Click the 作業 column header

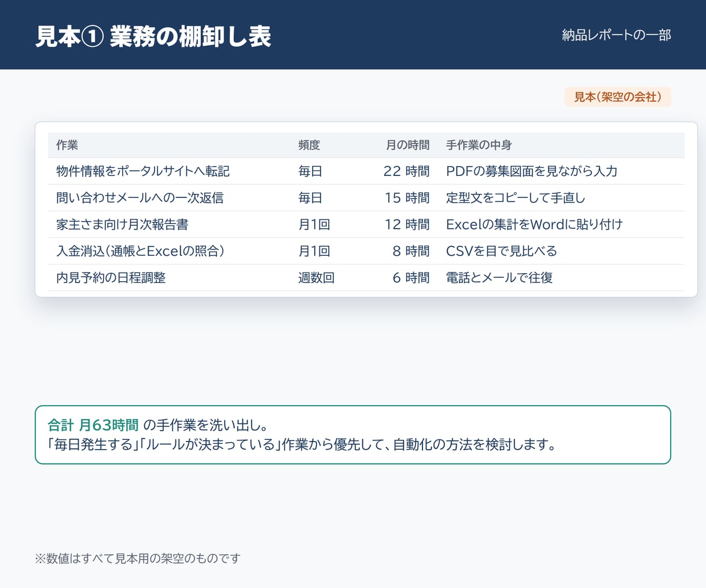67,145
